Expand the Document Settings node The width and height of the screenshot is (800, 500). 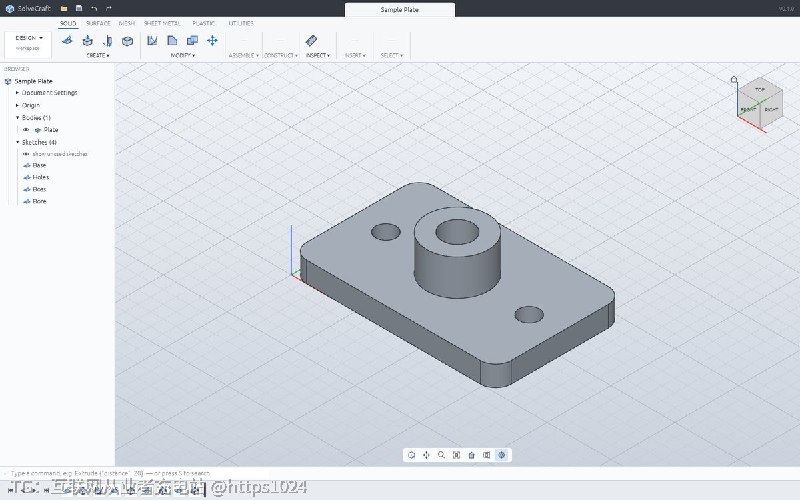[x=17, y=93]
